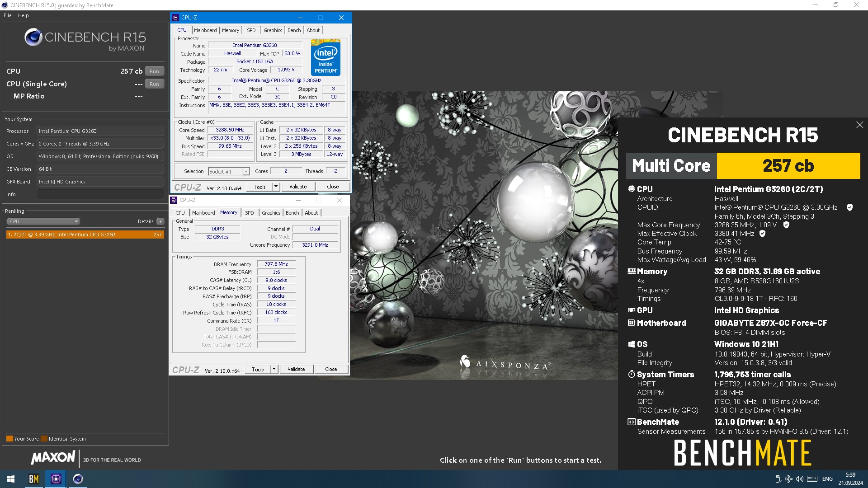Toggle ranking Details arrow button

click(160, 221)
